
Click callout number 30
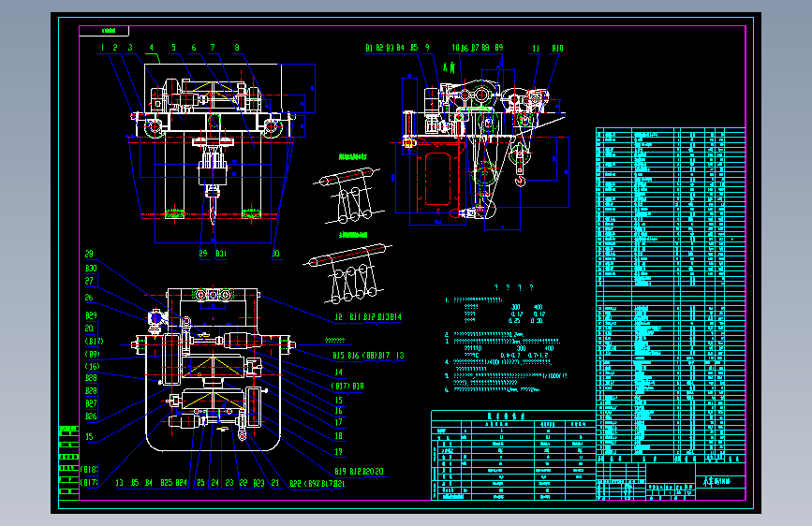tap(275, 253)
